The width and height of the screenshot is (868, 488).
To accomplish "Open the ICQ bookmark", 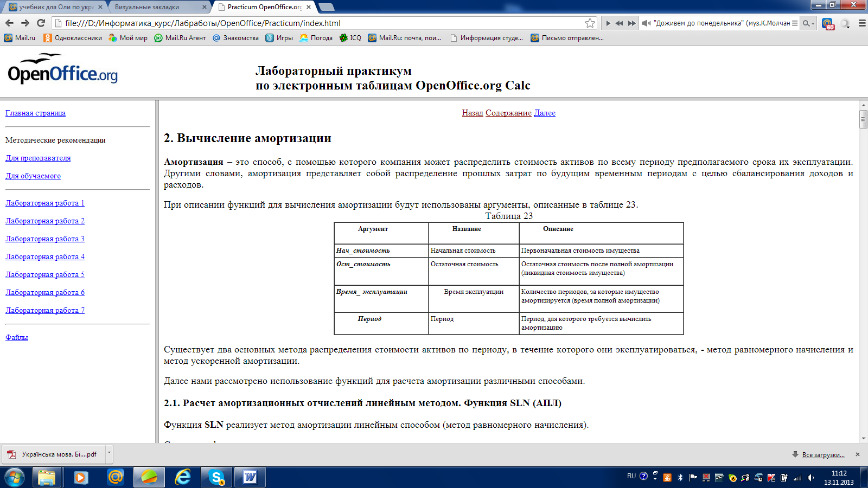I will [x=350, y=38].
